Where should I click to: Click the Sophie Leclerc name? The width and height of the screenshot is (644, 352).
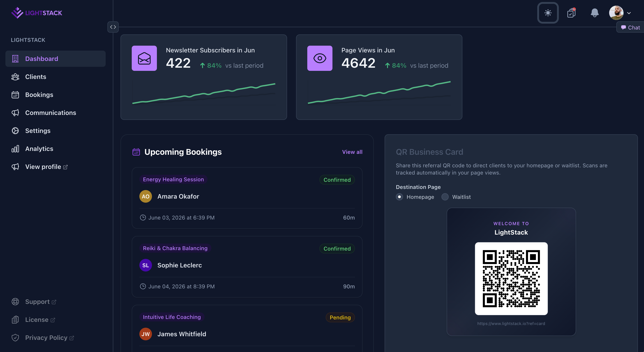point(180,265)
